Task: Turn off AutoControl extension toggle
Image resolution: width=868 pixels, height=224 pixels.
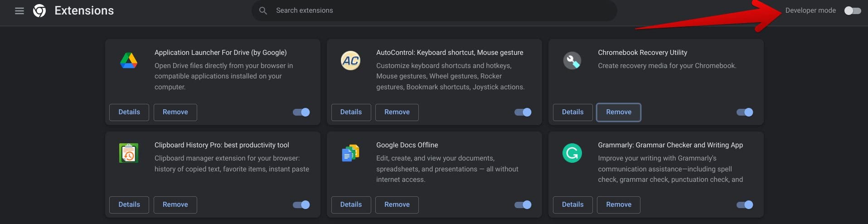Action: pos(523,112)
